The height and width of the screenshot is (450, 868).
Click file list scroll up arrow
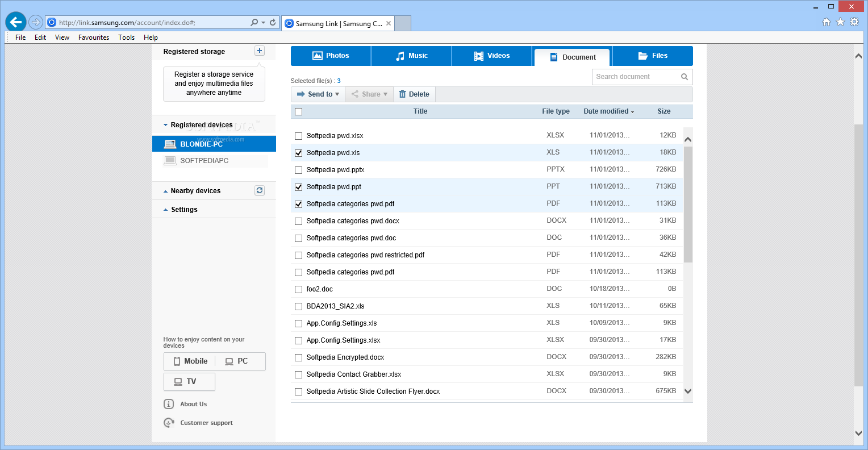click(688, 139)
